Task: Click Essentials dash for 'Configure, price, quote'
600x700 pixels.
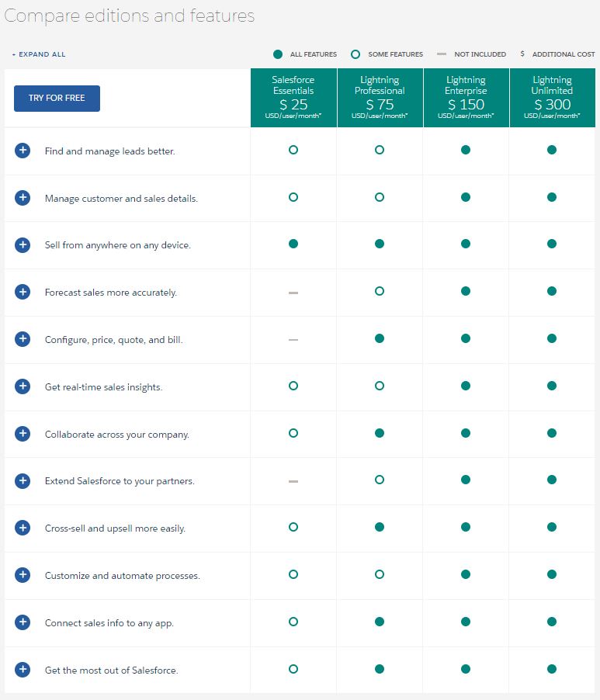Action: (293, 339)
